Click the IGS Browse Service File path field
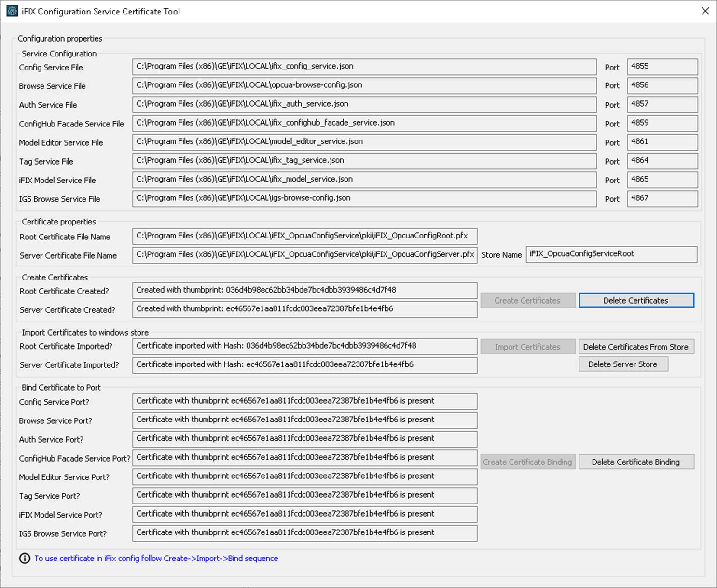This screenshot has height=588, width=717. (364, 198)
